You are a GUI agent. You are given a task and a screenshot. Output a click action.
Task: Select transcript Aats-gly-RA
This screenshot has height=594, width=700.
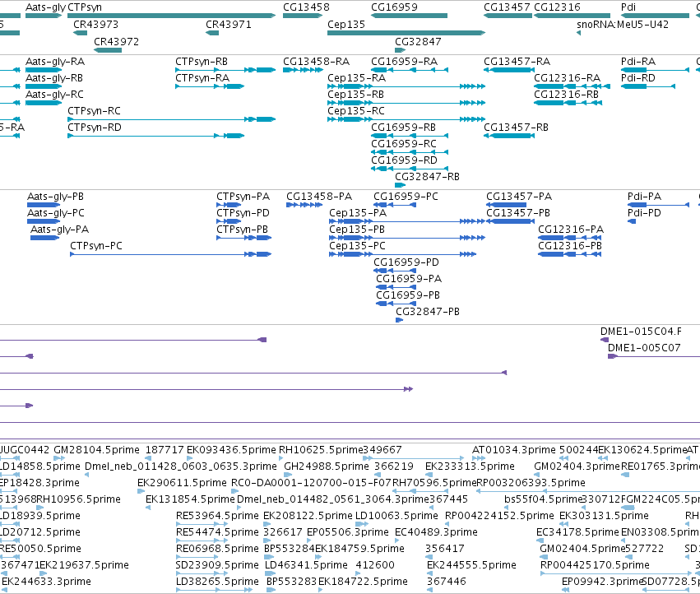click(55, 61)
